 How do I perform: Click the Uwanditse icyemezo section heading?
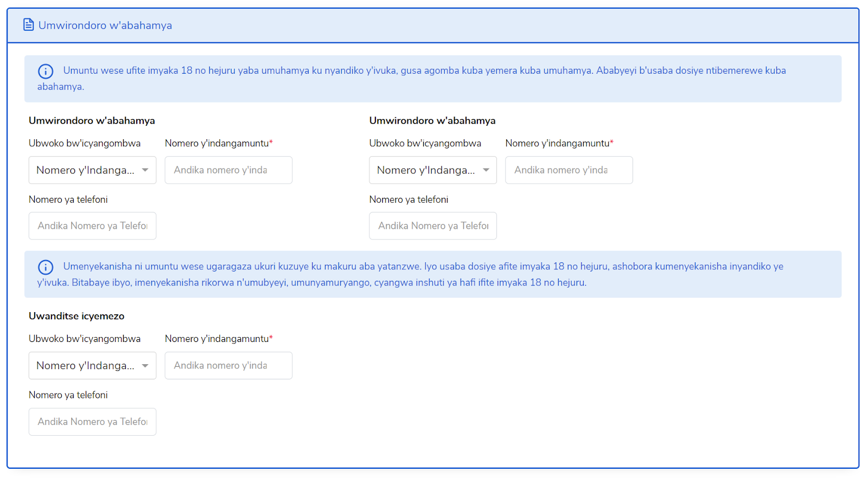(76, 316)
